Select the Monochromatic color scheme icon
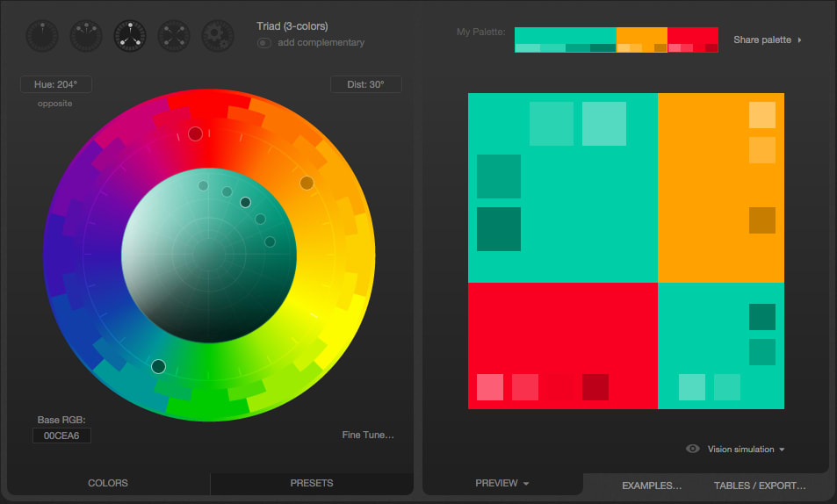Screen dimensions: 837x504 tap(42, 36)
